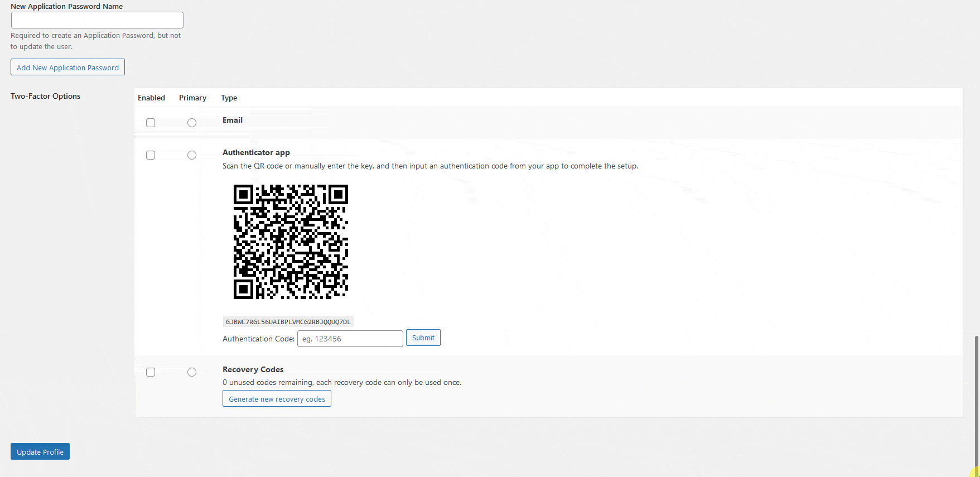
Task: Click the Enabled column header
Action: [152, 98]
